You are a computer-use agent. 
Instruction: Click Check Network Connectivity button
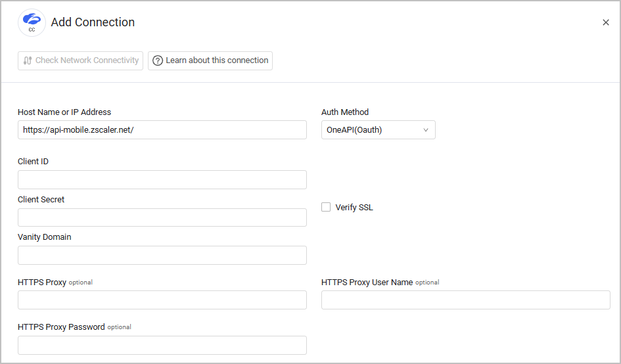(81, 60)
